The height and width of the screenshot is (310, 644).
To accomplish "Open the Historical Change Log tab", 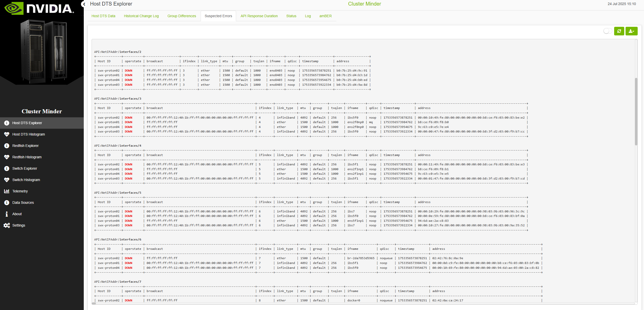I will 141,16.
